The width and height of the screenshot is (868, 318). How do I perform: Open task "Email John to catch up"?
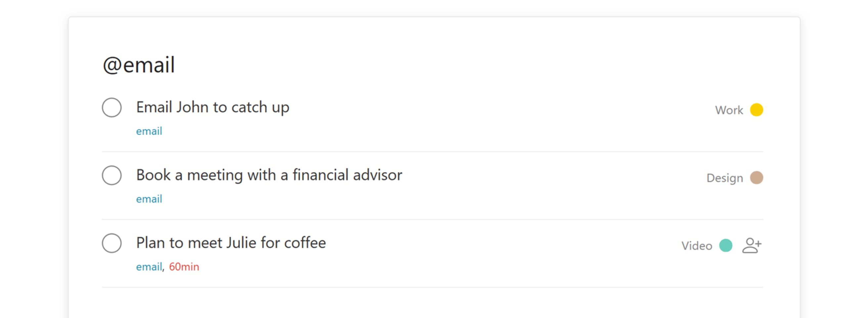click(x=212, y=108)
